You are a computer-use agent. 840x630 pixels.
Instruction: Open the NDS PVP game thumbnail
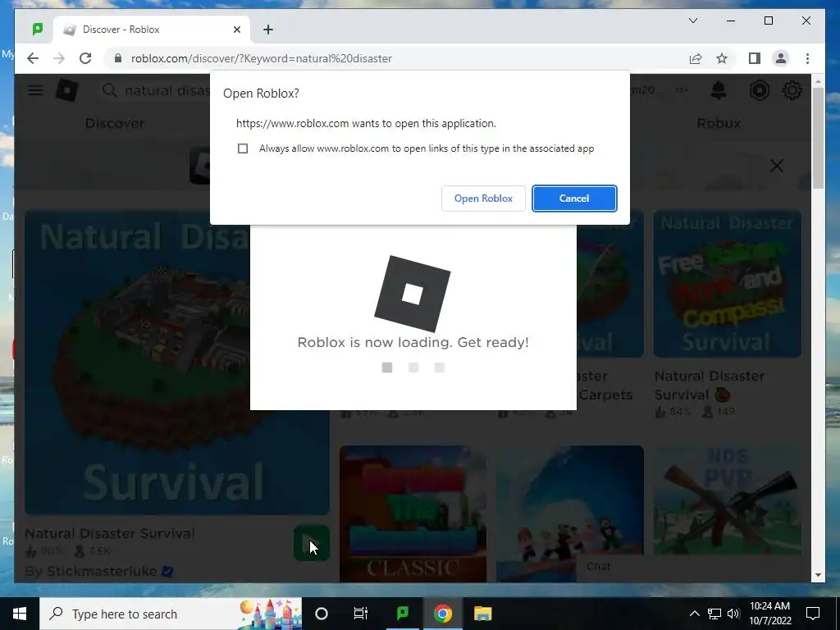(728, 500)
